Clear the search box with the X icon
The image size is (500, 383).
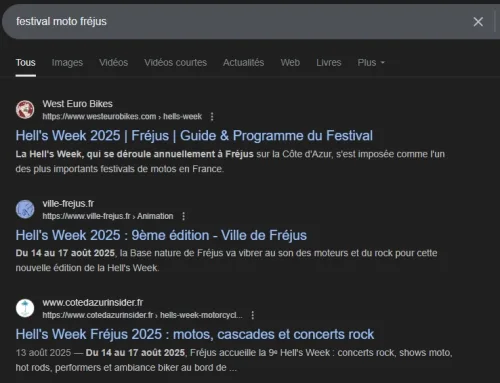(x=478, y=22)
